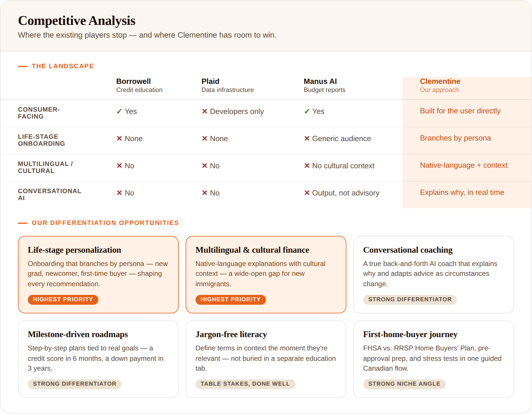
Task: Click Plaid's red X in the Conversational AI row
Action: click(205, 193)
